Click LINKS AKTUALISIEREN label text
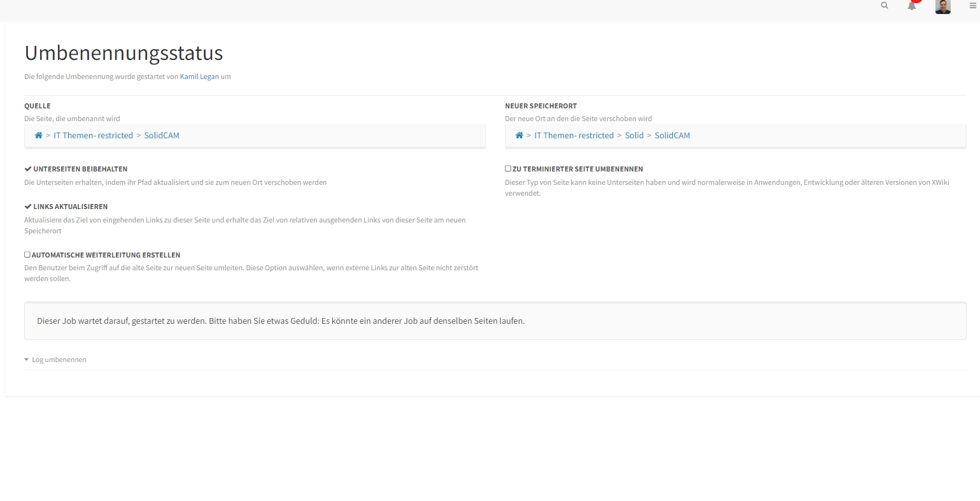 pos(71,207)
